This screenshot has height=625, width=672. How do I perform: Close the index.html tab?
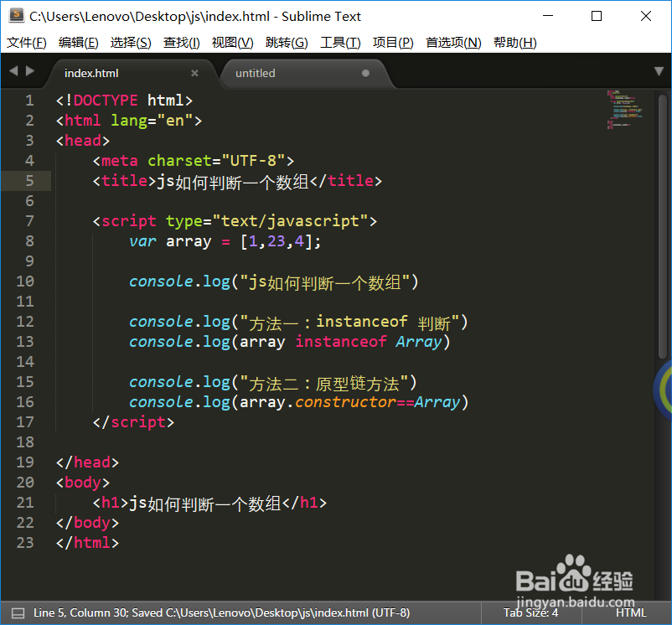pyautogui.click(x=194, y=73)
